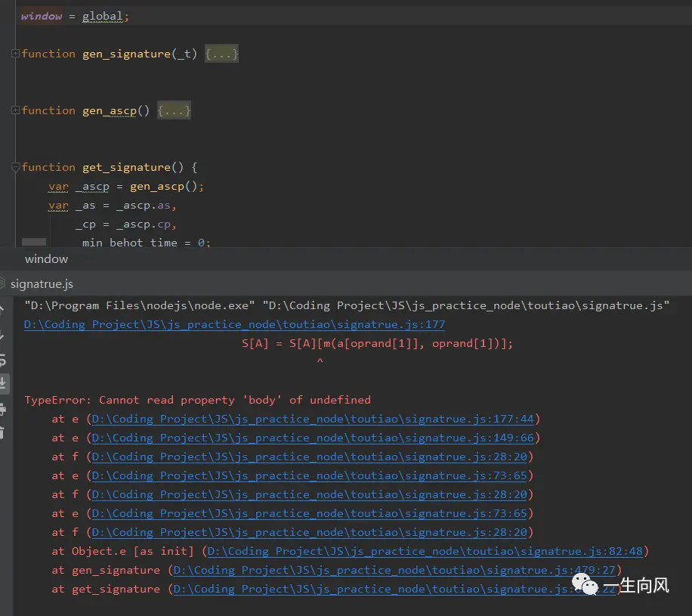
Task: Collapse the get_signature function body
Action: click(15, 167)
